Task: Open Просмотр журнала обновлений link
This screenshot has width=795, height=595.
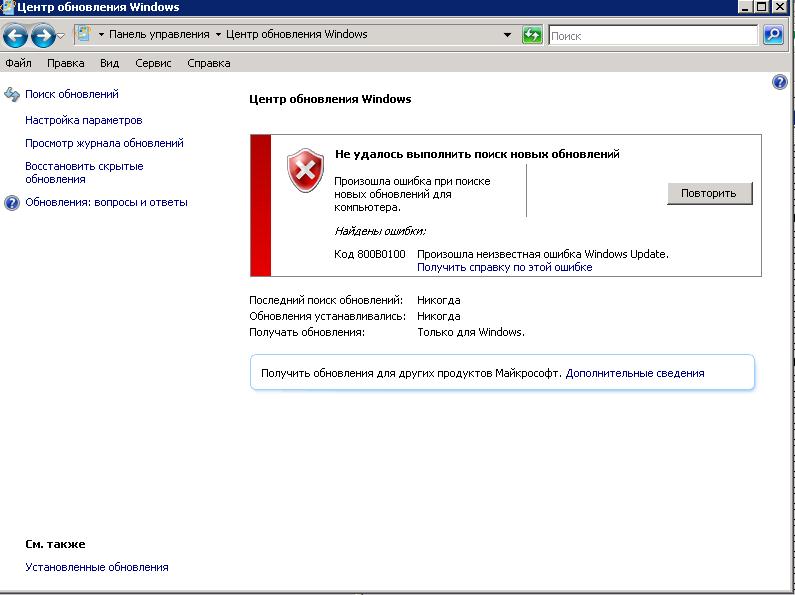Action: click(104, 143)
